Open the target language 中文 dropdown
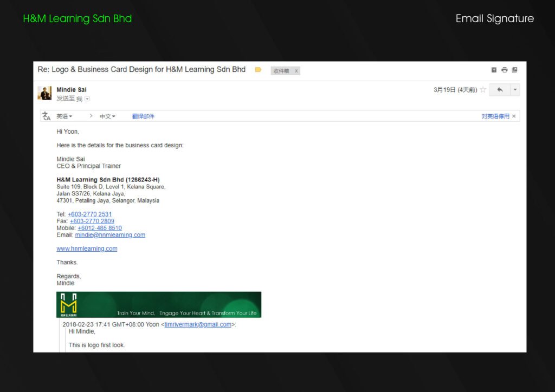This screenshot has width=555, height=392. pyautogui.click(x=107, y=116)
